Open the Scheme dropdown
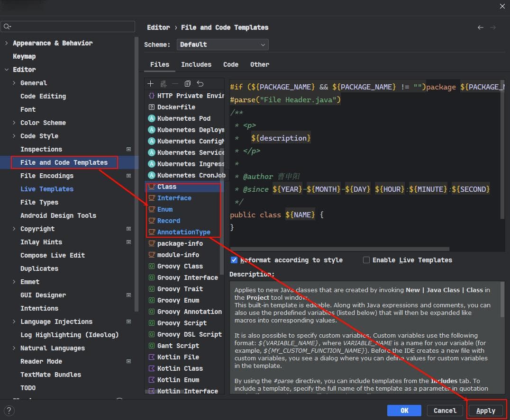The image size is (510, 420). [222, 45]
